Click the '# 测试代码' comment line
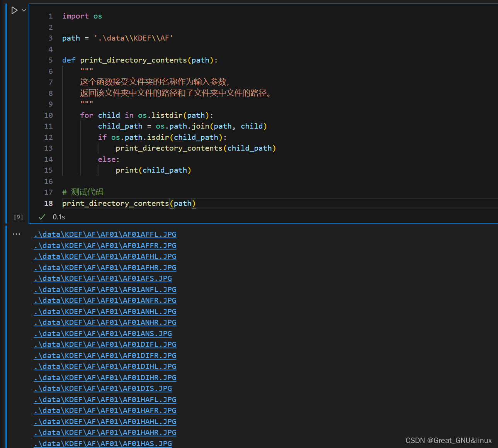This screenshot has height=448, width=498. click(83, 192)
